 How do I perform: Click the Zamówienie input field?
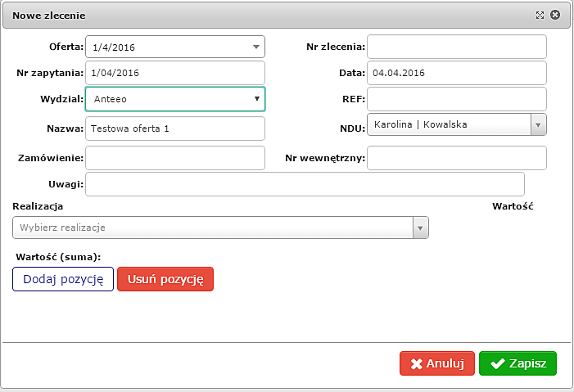[x=175, y=158]
